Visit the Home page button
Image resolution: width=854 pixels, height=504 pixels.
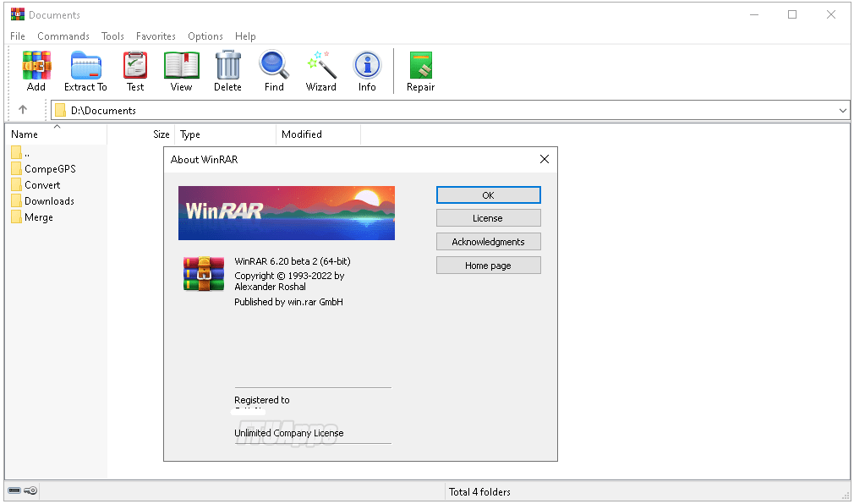pos(489,266)
